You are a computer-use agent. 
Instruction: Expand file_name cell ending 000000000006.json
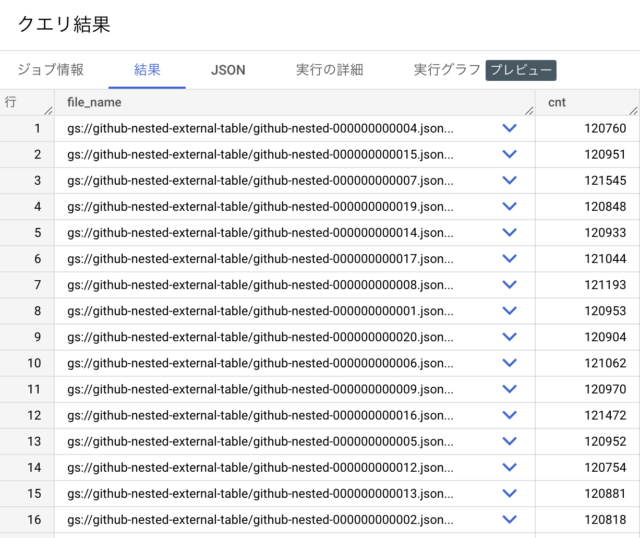click(509, 363)
